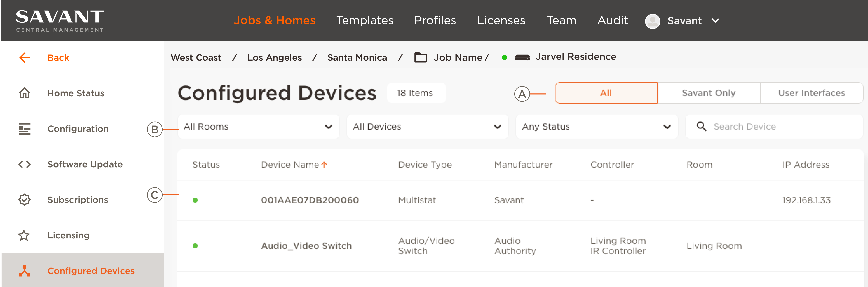Viewport: 868px width, 287px height.
Task: Enable the All devices filter
Action: click(x=606, y=93)
